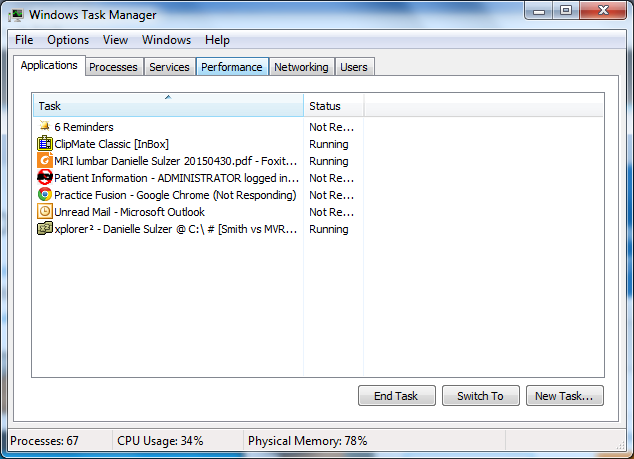
Task: Click Processes: 67 in status bar
Action: [x=44, y=440]
